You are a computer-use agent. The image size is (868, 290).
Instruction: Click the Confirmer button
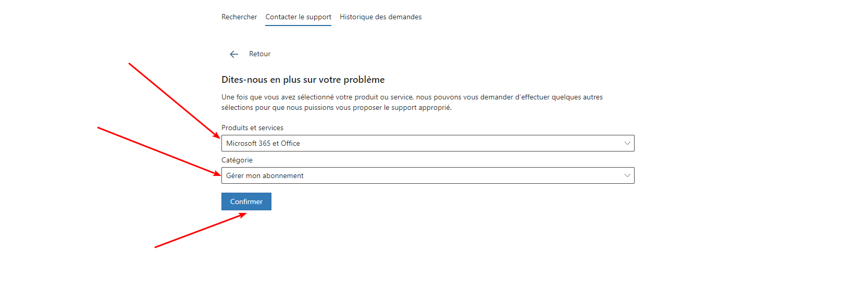click(x=246, y=201)
